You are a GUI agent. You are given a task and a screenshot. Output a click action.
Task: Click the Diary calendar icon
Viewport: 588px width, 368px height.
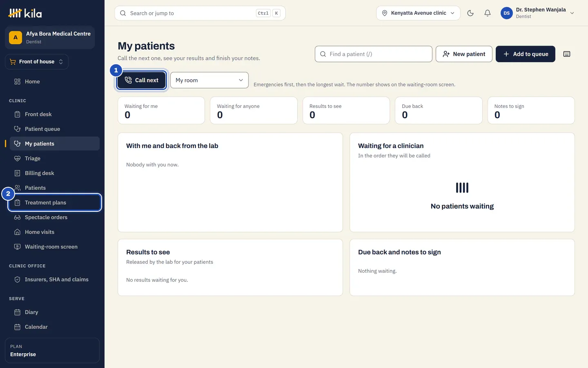tap(17, 312)
